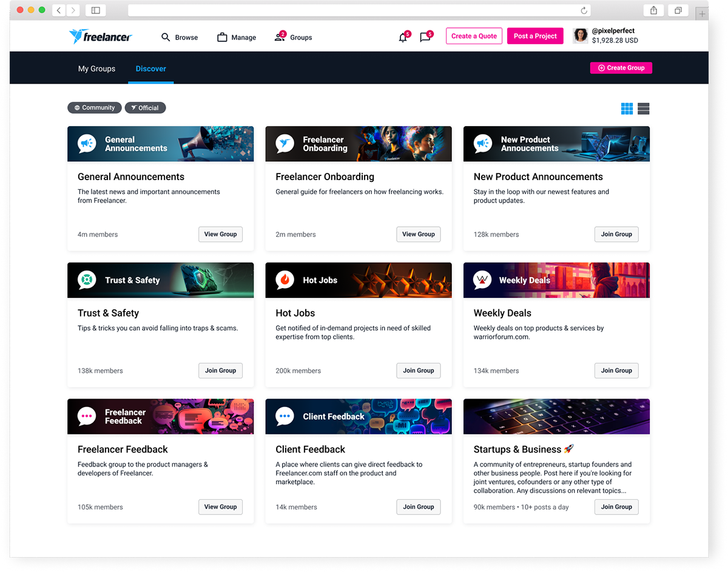Open Freelancer Onboarding card title
The image size is (728, 572).
(x=325, y=177)
